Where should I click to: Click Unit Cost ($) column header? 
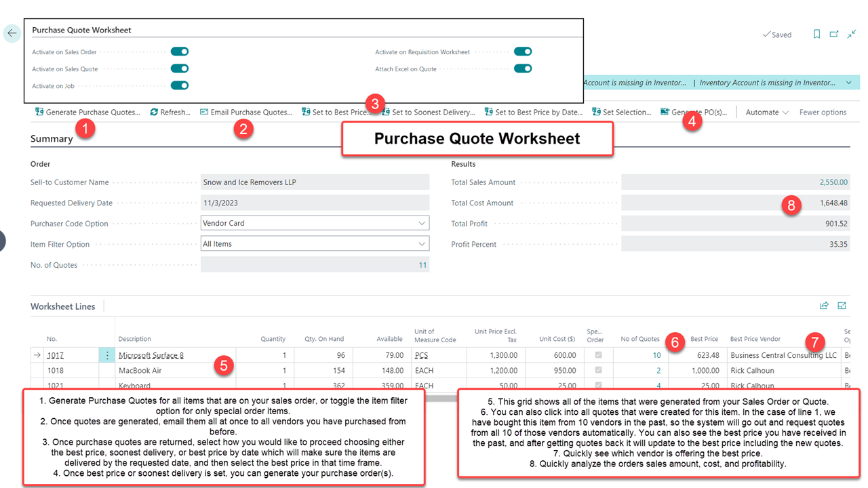tap(557, 339)
